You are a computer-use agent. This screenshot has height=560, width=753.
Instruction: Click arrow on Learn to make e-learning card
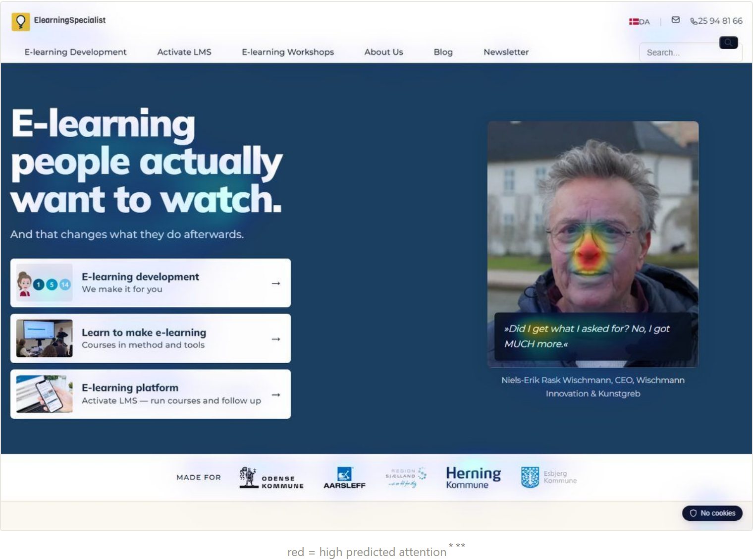[x=276, y=339]
